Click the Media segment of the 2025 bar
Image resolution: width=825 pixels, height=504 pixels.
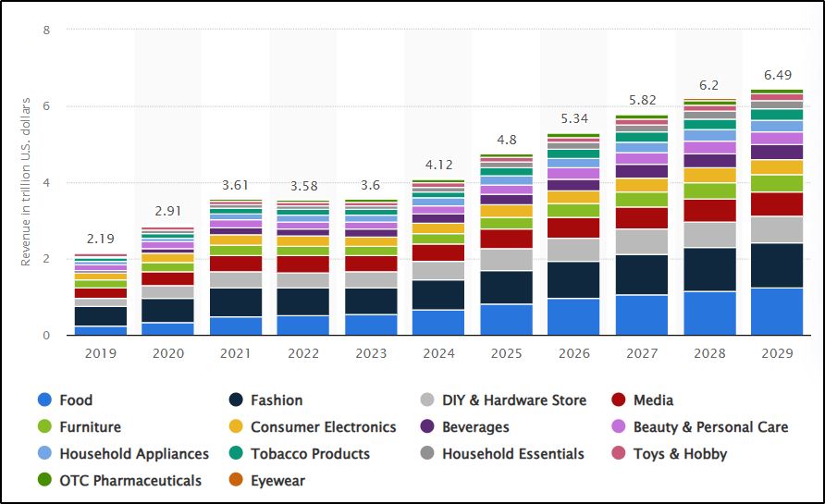[506, 239]
